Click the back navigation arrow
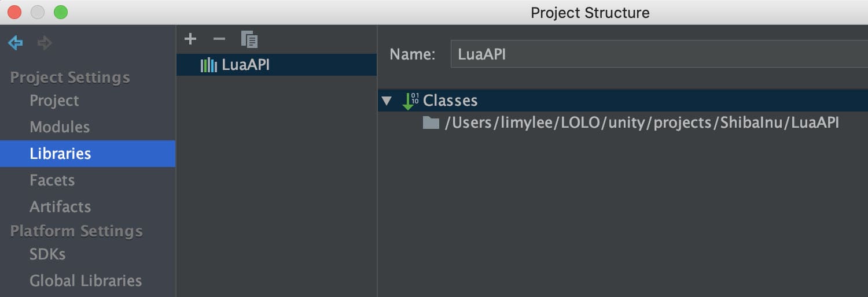Image resolution: width=868 pixels, height=297 pixels. [16, 43]
